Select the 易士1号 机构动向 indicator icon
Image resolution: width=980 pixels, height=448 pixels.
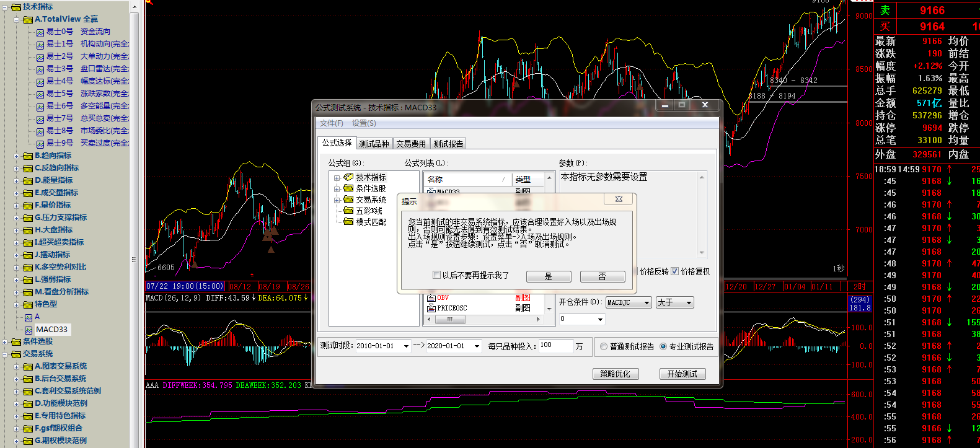click(40, 45)
